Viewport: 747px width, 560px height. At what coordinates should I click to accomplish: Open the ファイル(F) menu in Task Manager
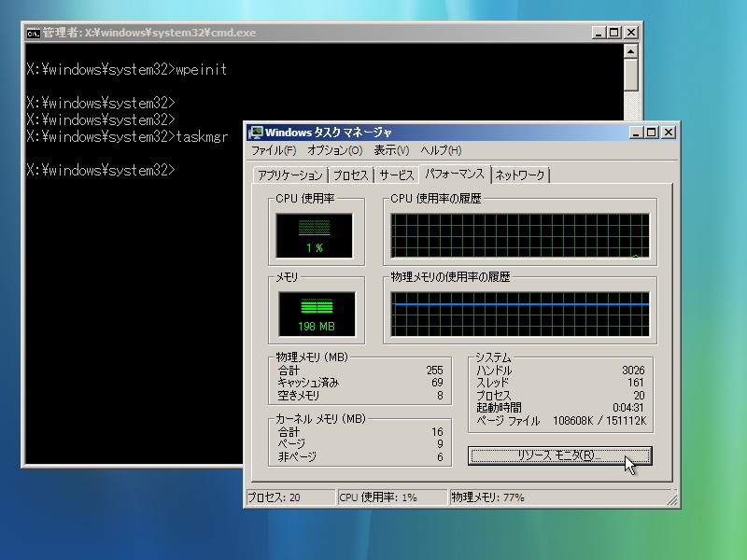[274, 150]
